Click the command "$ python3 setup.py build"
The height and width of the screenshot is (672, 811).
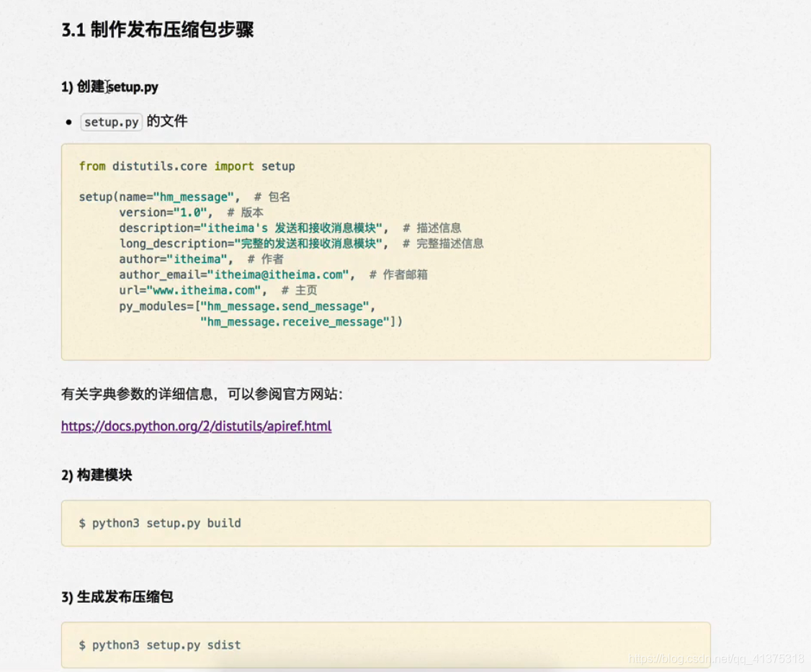[x=160, y=523]
